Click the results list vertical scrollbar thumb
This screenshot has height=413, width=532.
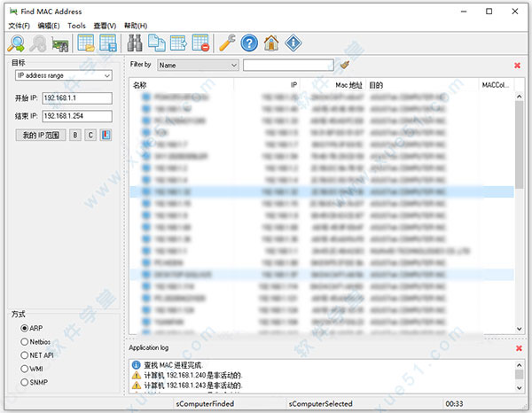coord(519,144)
